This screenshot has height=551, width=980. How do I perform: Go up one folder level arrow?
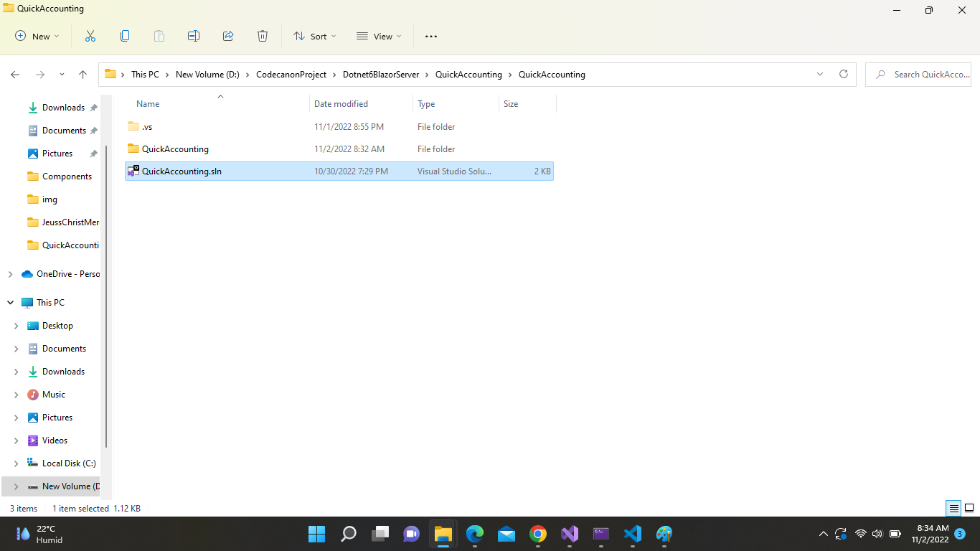pyautogui.click(x=83, y=75)
